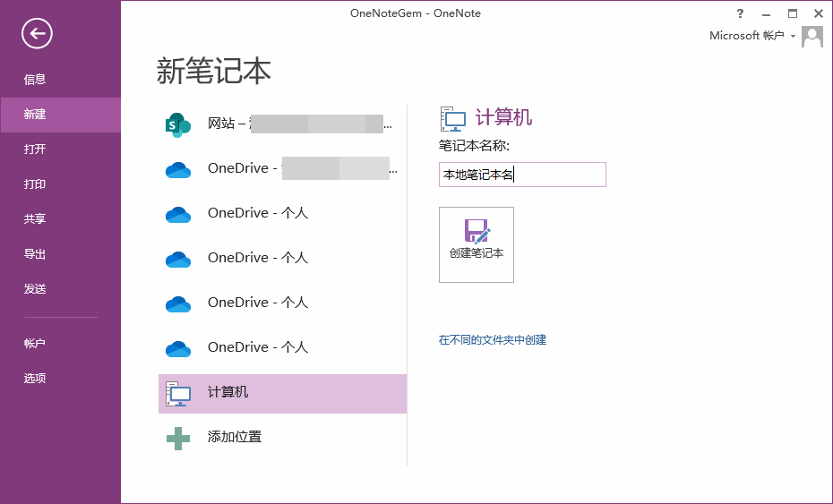Close the OneNote window
The image size is (833, 504).
(819, 13)
